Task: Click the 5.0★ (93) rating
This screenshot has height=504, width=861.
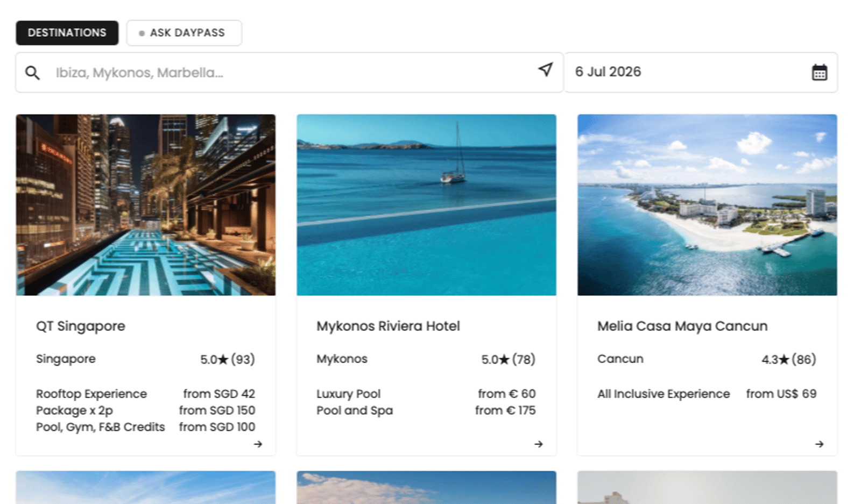Action: (228, 359)
